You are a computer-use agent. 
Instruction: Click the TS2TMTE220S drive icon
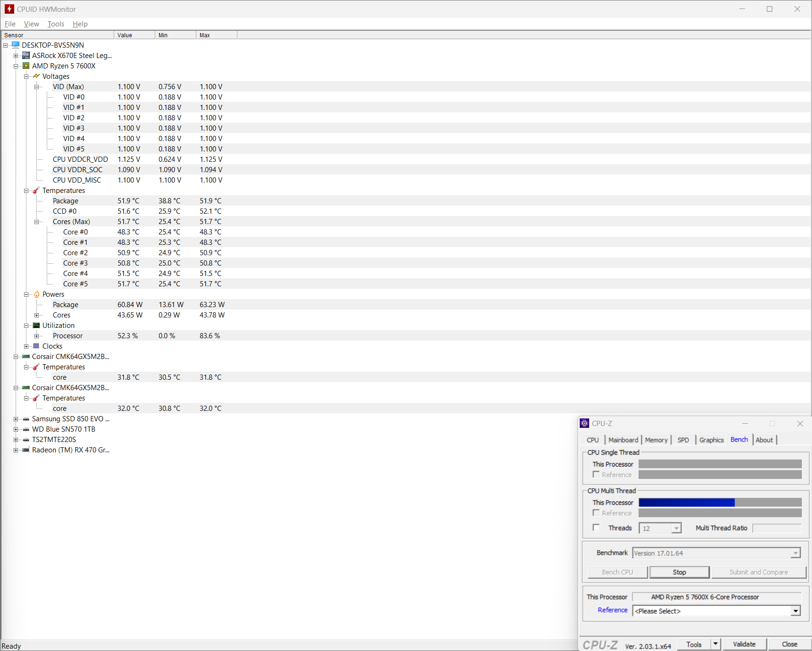26,439
